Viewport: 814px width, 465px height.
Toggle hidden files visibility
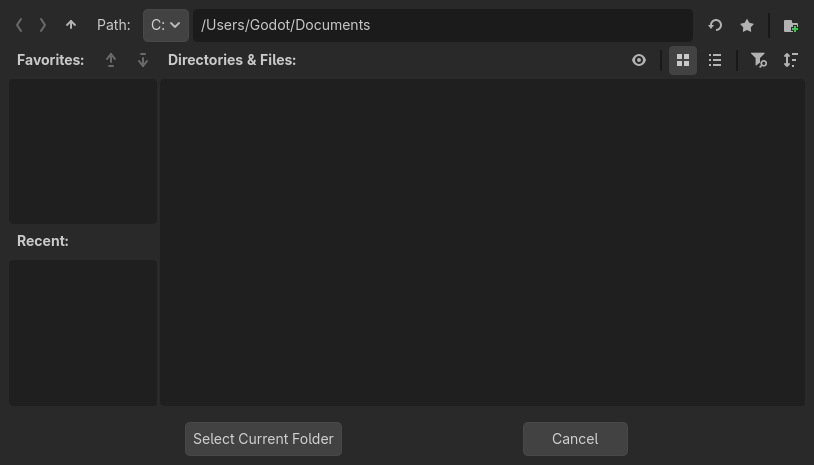coord(639,60)
